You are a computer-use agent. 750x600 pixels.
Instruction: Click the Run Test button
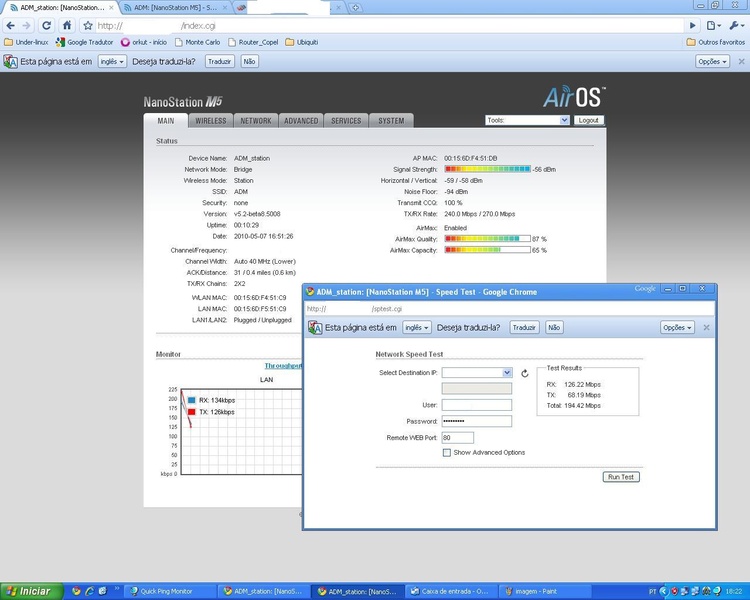pos(621,477)
